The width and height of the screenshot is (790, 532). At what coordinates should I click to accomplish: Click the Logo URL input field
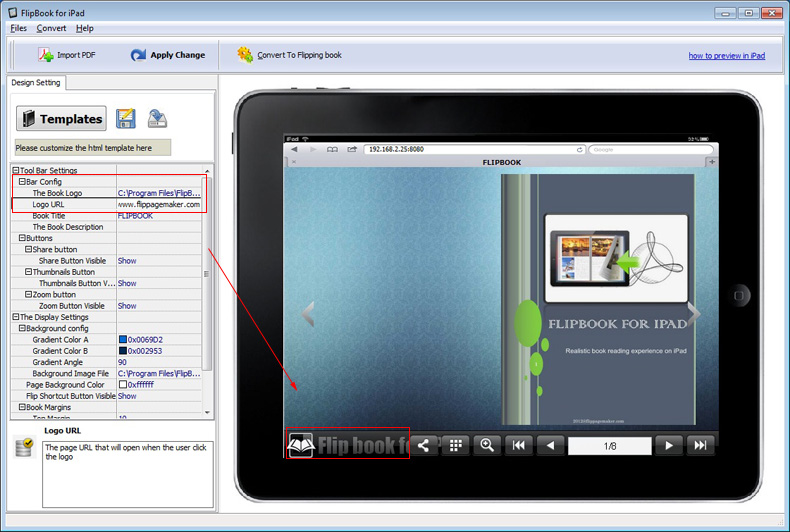click(159, 205)
